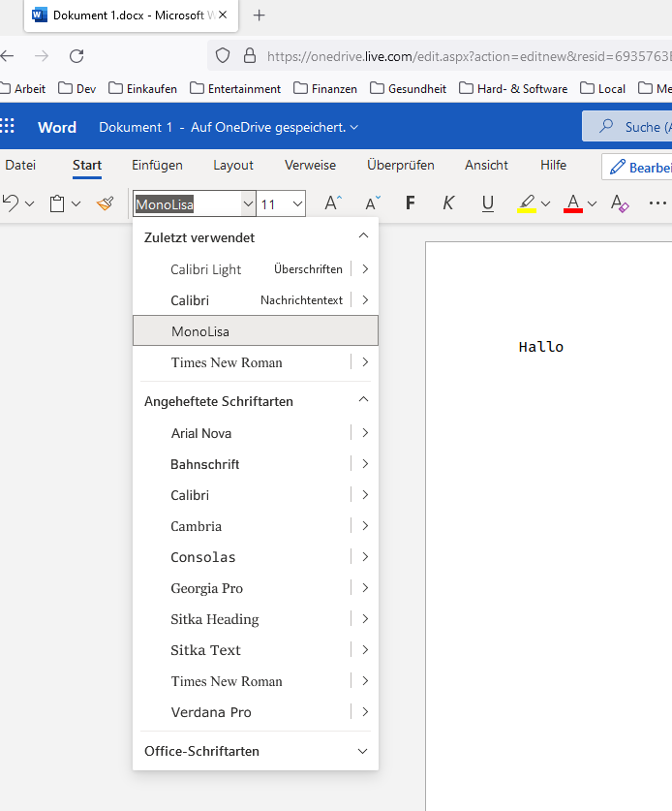The width and height of the screenshot is (672, 811).
Task: Open highlight color dropdown arrow
Action: 545,203
